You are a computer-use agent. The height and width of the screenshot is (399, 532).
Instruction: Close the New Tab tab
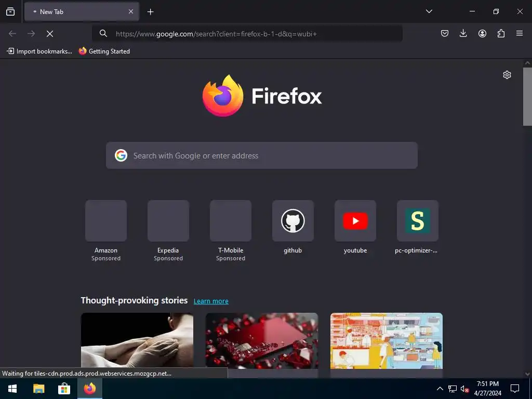coord(131,11)
